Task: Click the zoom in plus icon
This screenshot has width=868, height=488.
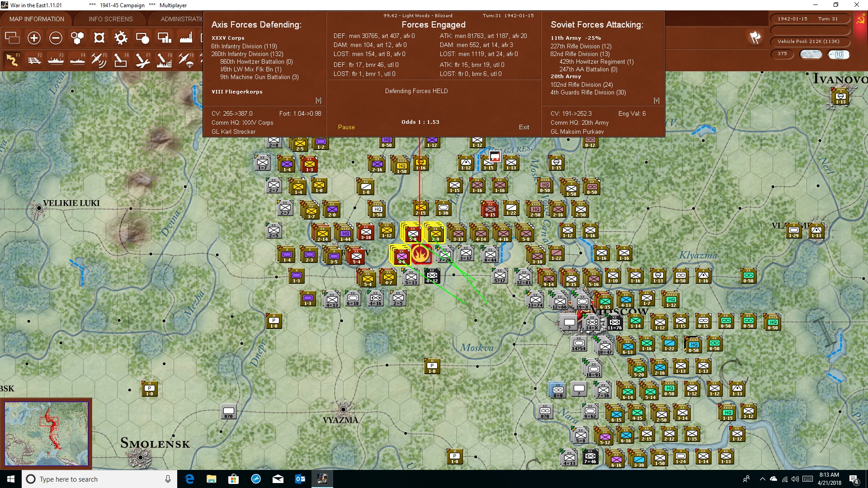Action: (34, 38)
